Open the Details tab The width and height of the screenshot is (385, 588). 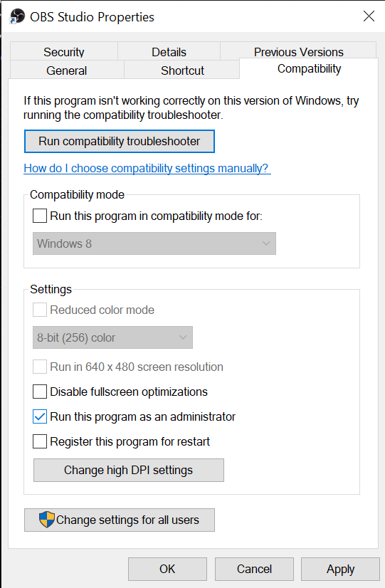tap(169, 51)
